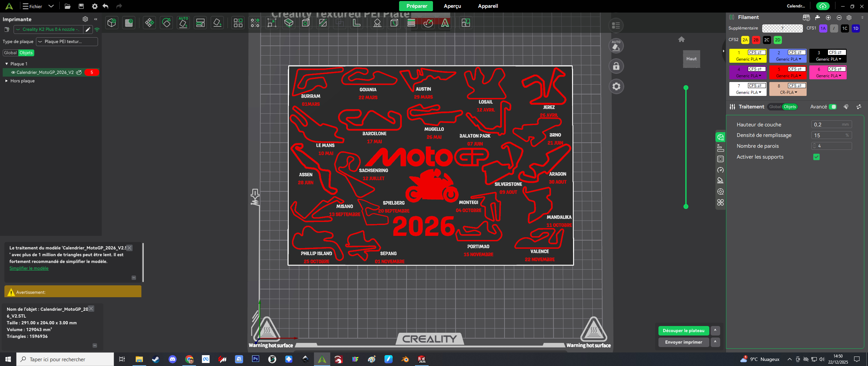Click the Add plate icon
Screen dimensions: 868x366
pos(129,23)
